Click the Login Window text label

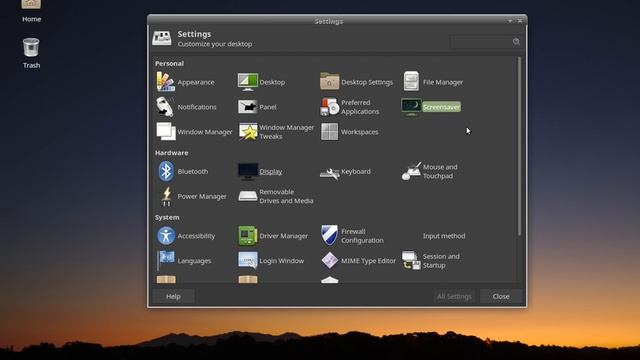[x=282, y=261]
